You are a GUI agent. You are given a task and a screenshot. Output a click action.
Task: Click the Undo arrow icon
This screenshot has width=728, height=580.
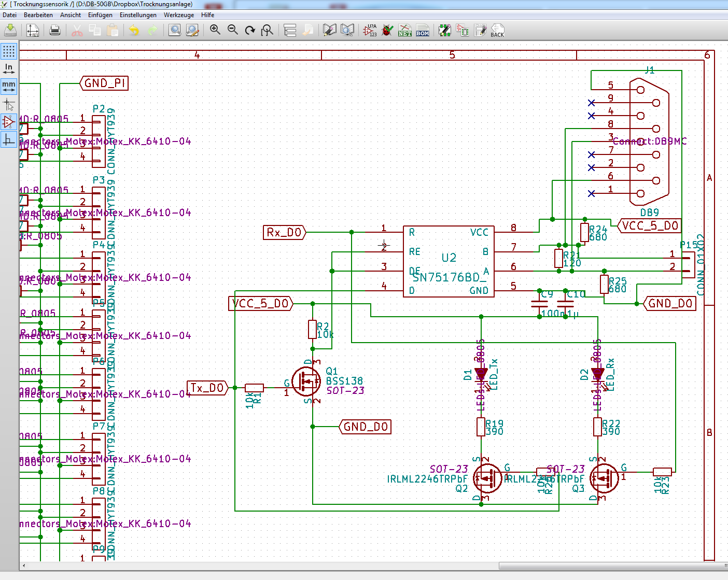pos(134,30)
